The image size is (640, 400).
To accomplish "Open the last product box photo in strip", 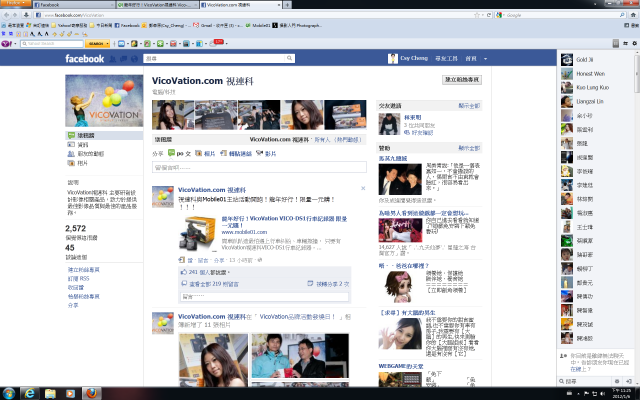I will 345,115.
